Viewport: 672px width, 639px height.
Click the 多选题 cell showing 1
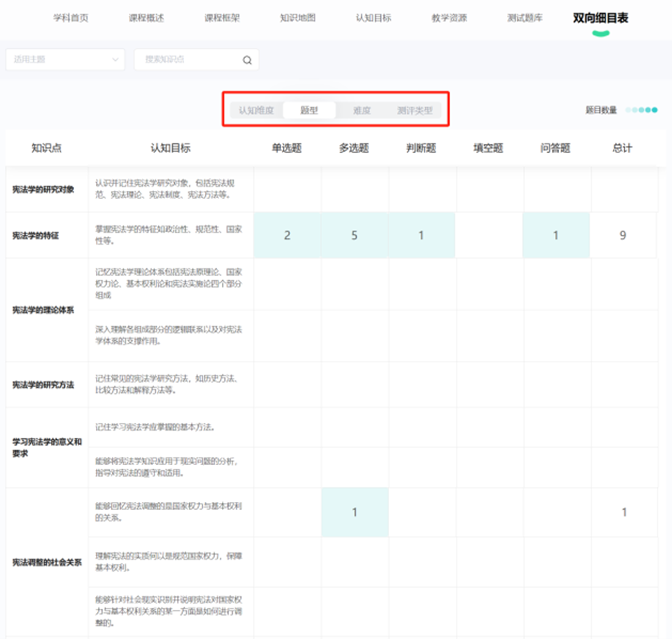pos(355,512)
